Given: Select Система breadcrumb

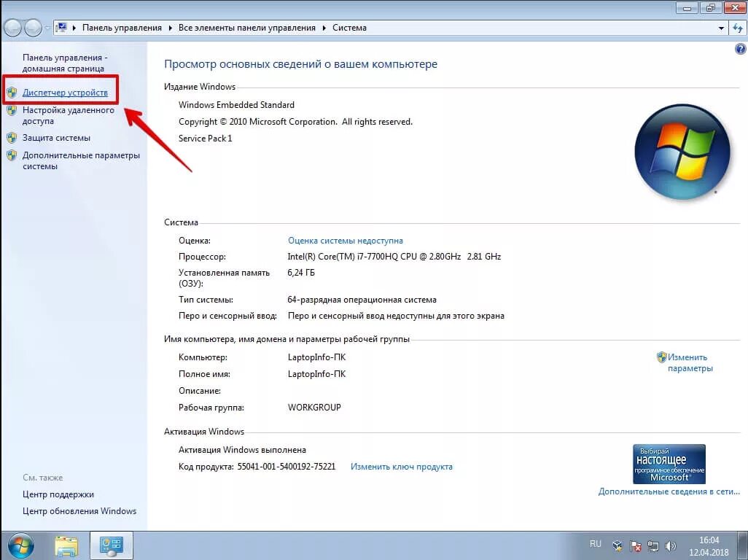Looking at the screenshot, I should (x=350, y=28).
